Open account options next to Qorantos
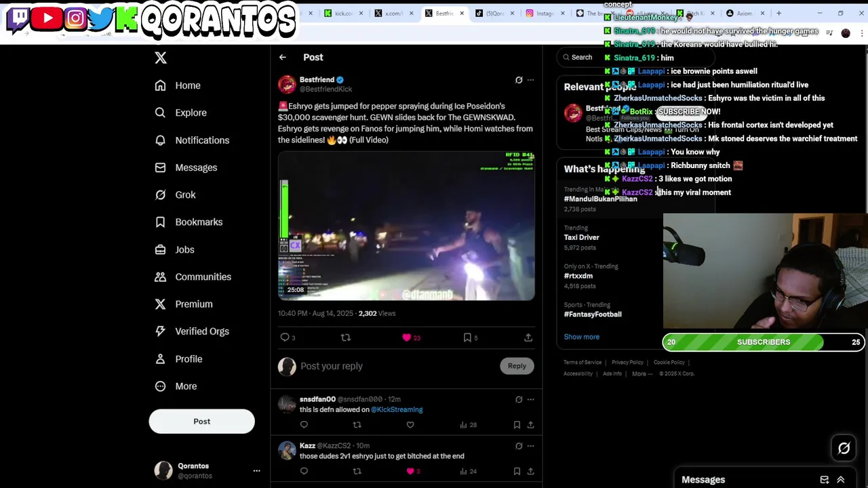 256,470
